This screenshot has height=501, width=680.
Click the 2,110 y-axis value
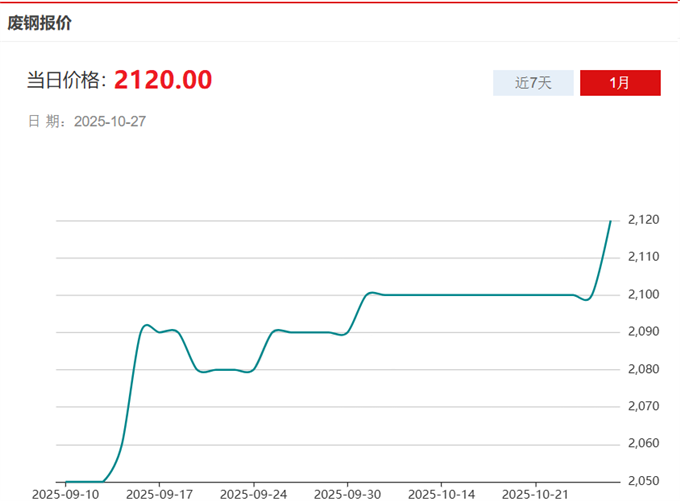pos(644,257)
